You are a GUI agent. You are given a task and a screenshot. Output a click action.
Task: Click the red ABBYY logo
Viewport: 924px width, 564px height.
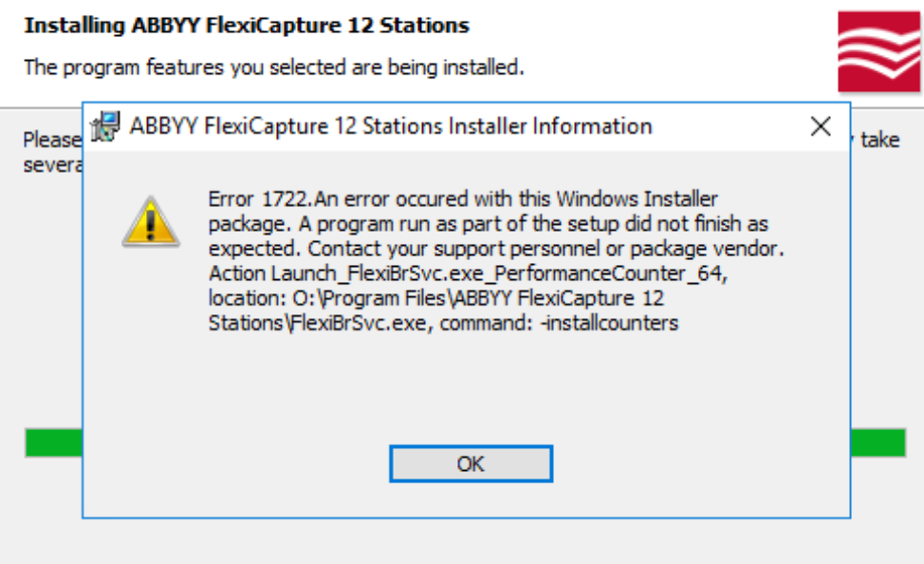click(878, 51)
